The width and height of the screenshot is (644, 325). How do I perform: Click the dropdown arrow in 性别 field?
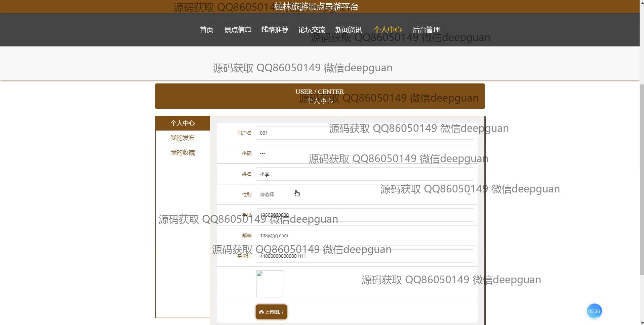(469, 194)
